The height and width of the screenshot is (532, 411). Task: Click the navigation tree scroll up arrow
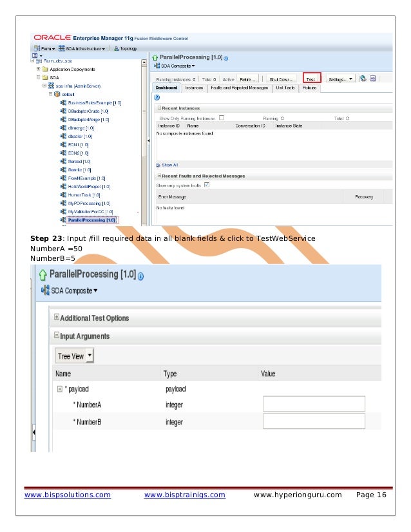click(x=144, y=62)
